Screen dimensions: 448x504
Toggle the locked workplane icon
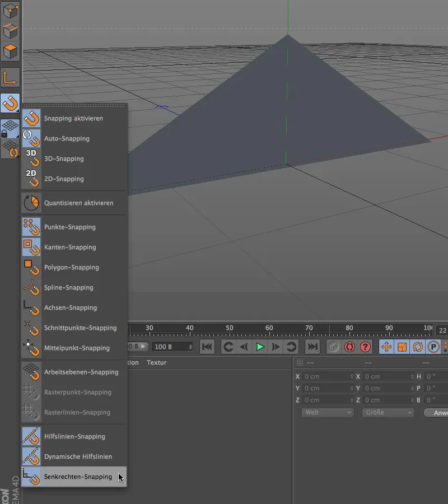tap(10, 129)
